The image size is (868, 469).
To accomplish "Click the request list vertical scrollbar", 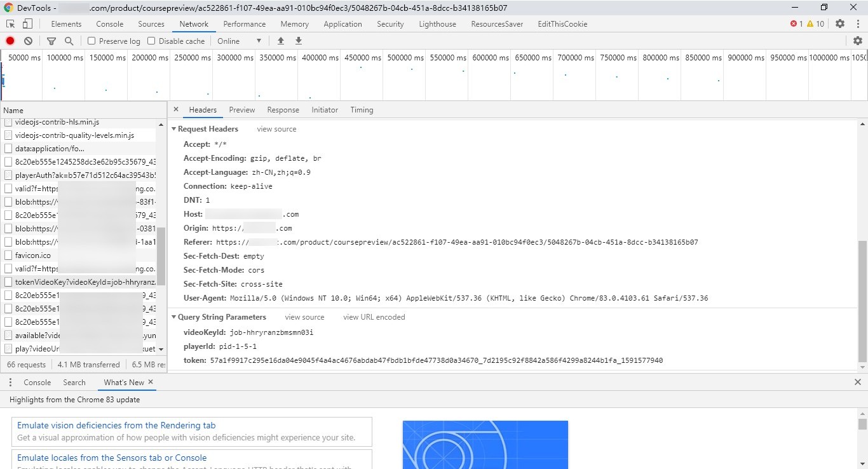I will pos(161,256).
